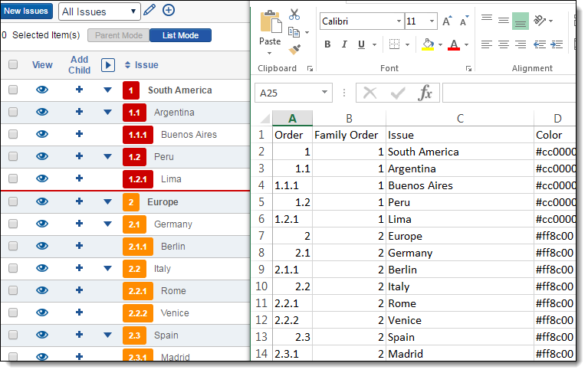The height and width of the screenshot is (373, 588).
Task: Click the Format Painter brush icon
Action: [294, 50]
